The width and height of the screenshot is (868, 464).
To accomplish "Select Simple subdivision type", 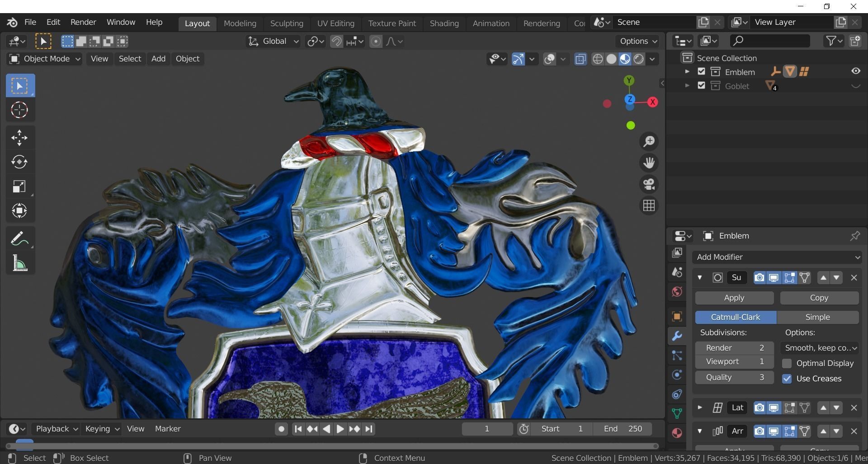I will [818, 317].
